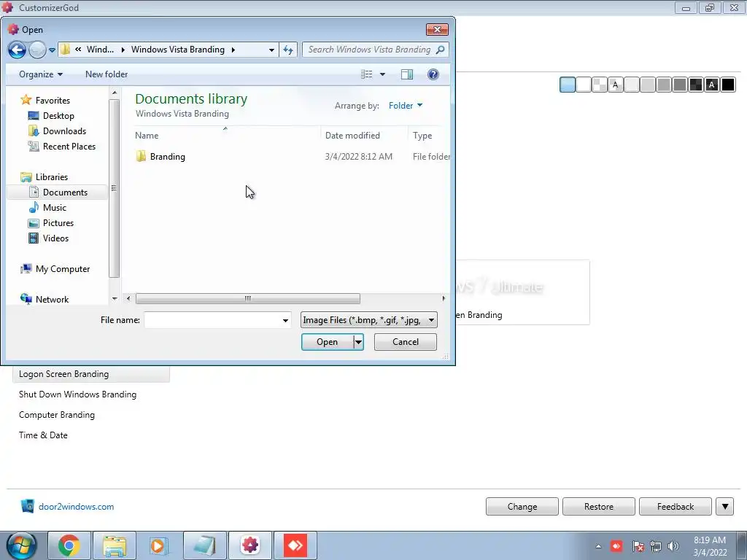
Task: Click the Desktop icon in Favorites
Action: tap(34, 116)
